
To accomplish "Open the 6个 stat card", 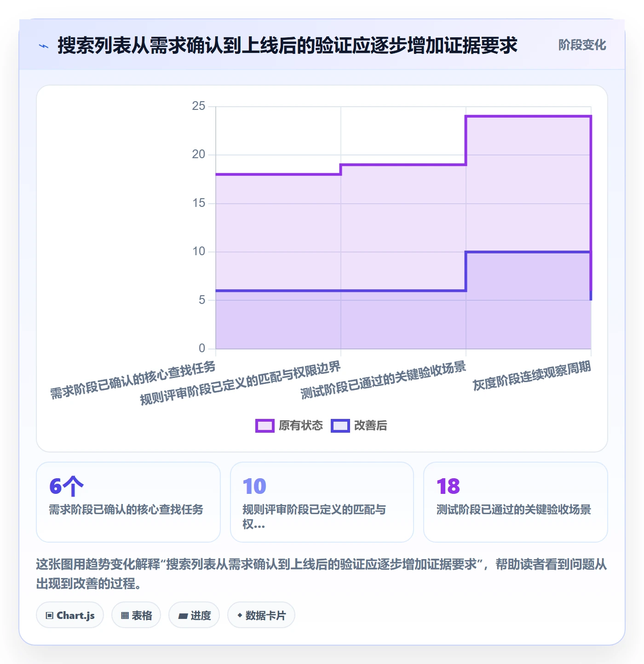I will [x=128, y=502].
